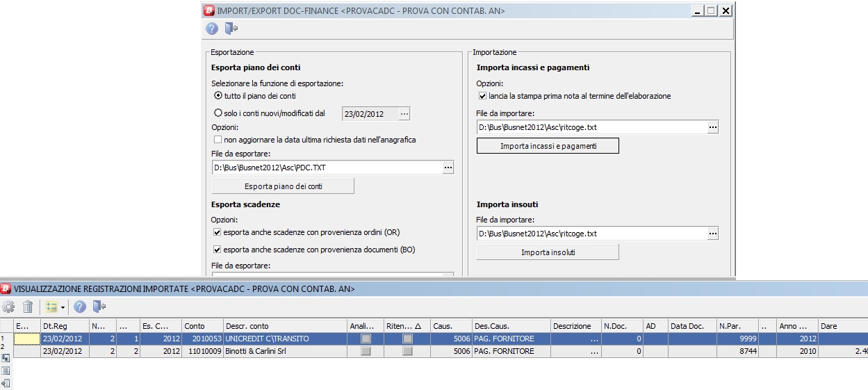Click 'Importa incassi e pagamenti' button
Image resolution: width=868 pixels, height=390 pixels.
tap(548, 146)
